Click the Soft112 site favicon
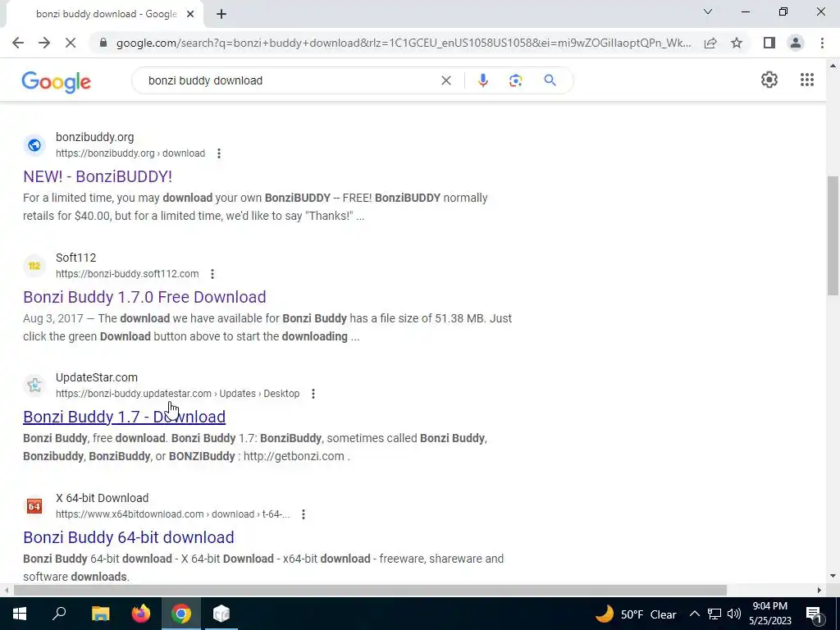This screenshot has width=840, height=630. (x=34, y=266)
